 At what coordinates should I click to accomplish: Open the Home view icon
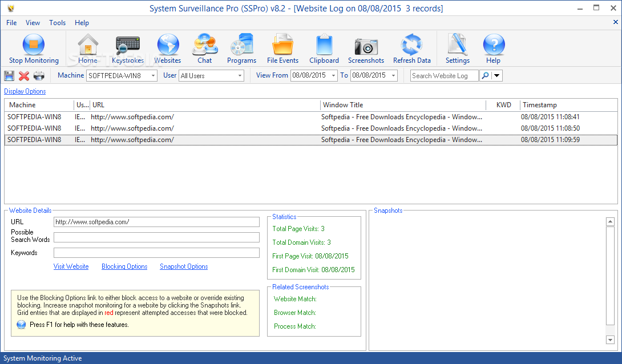tap(88, 45)
